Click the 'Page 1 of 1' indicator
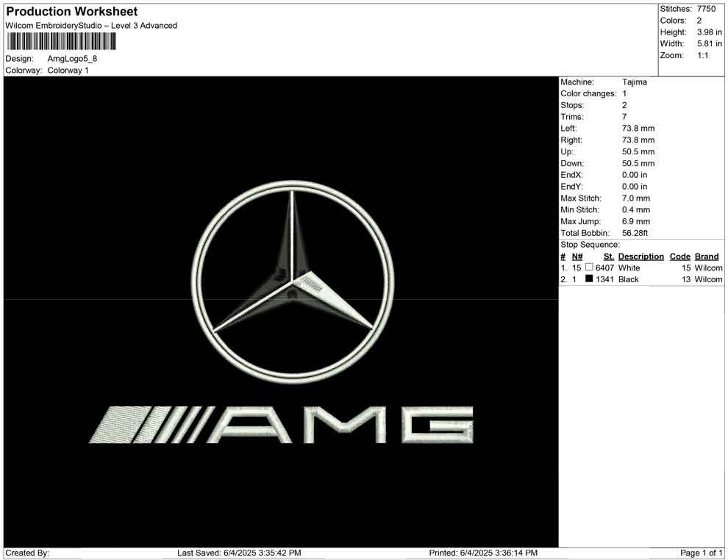The height and width of the screenshot is (560, 728). pos(701,553)
